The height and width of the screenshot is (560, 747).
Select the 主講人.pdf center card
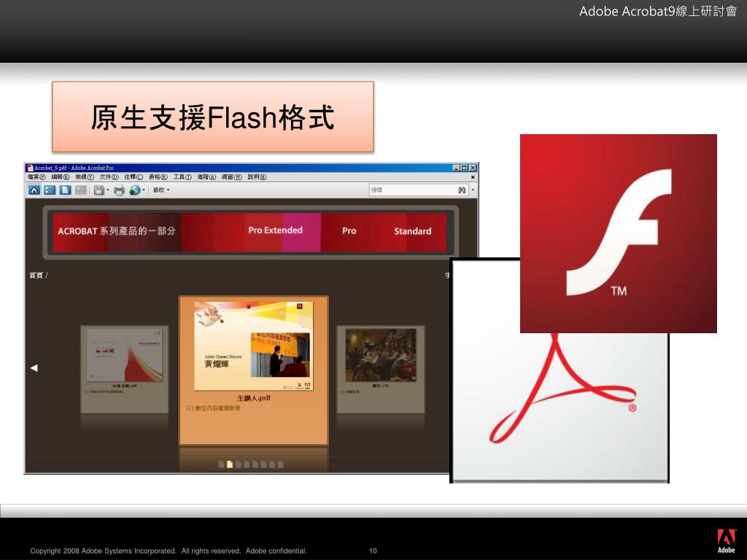click(253, 370)
